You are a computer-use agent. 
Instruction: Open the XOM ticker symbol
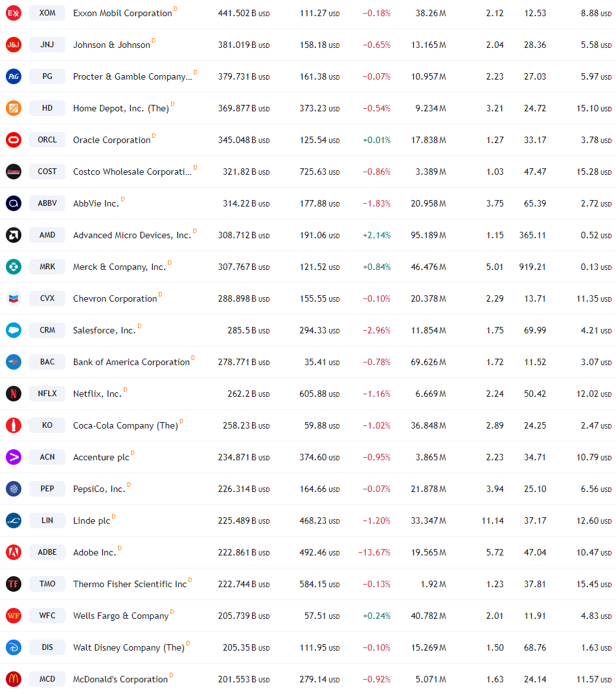(x=47, y=13)
